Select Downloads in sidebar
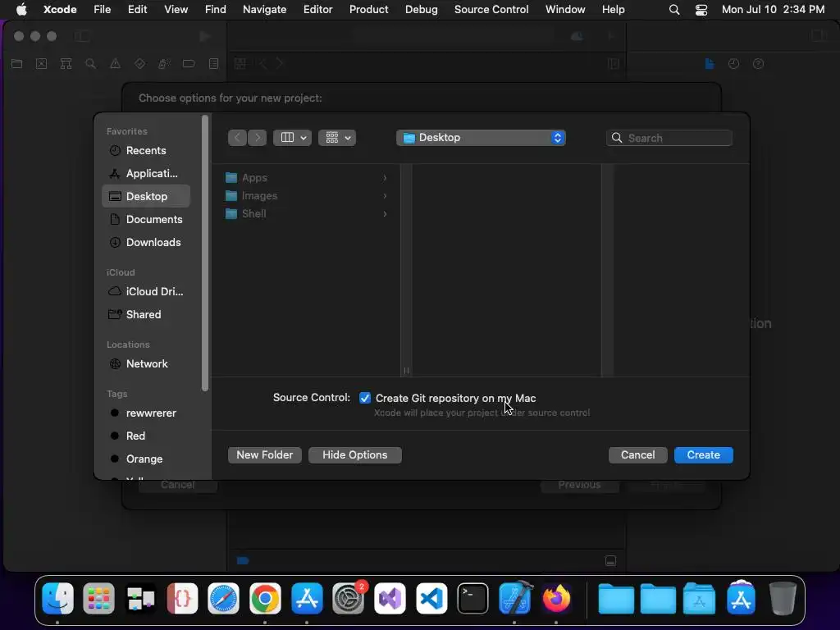 [x=146, y=243]
